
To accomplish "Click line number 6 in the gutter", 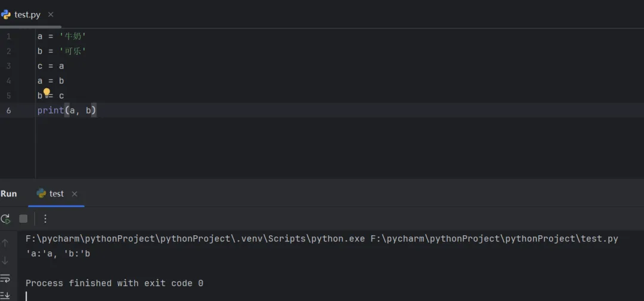I will 8,110.
